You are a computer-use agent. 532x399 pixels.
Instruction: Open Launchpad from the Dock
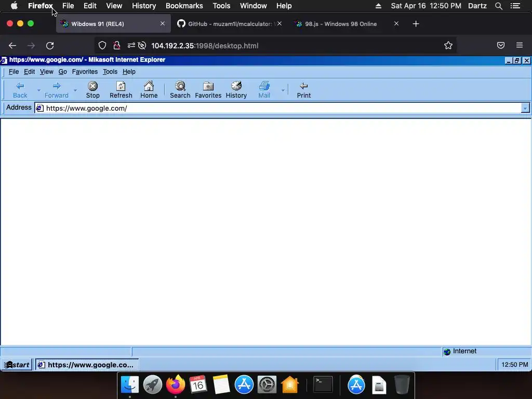(x=153, y=385)
